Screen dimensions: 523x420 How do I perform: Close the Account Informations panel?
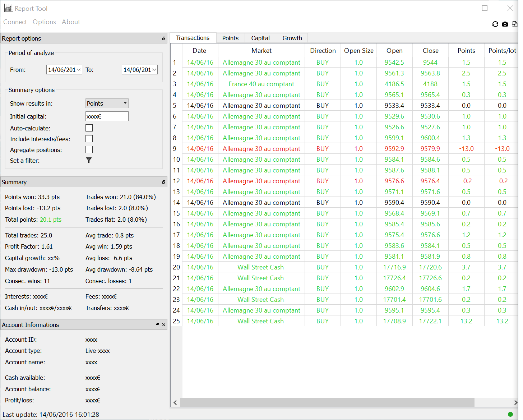click(164, 325)
